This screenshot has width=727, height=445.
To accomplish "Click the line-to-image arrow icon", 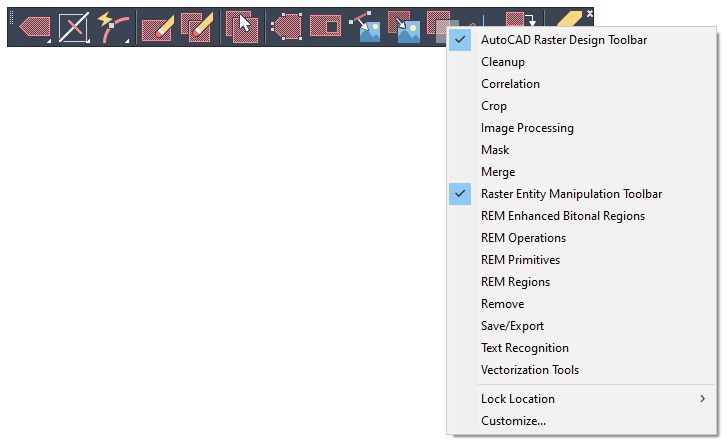I will pyautogui.click(x=365, y=27).
